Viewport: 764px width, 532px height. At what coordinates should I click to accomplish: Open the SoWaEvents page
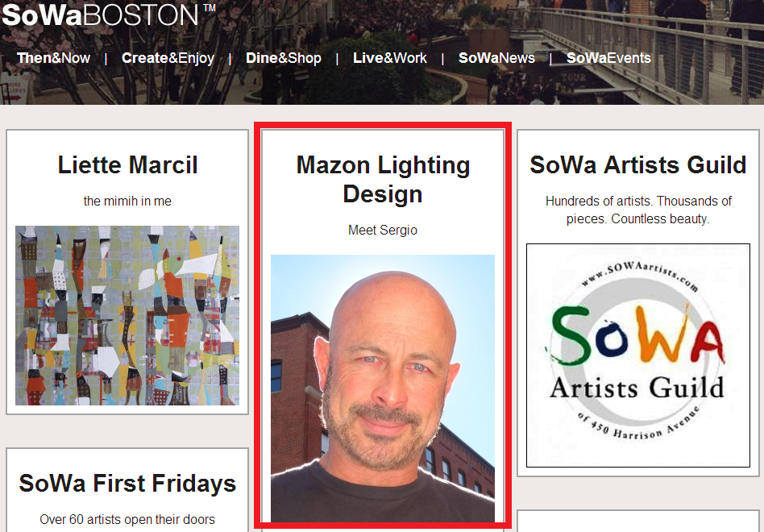(x=608, y=58)
